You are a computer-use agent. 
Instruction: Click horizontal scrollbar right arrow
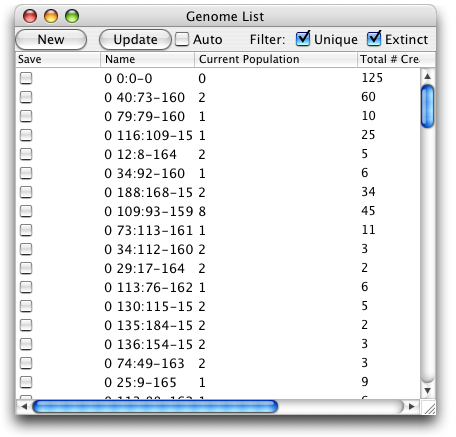[412, 407]
